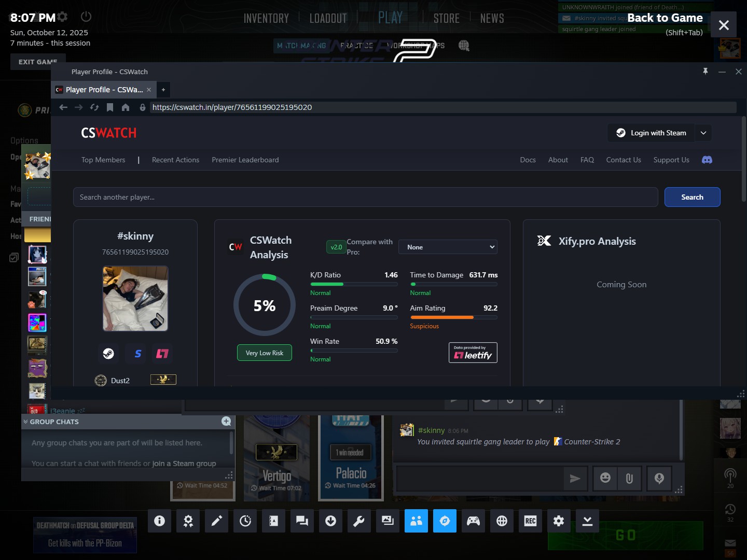Expand the login options dropdown arrow

[703, 133]
